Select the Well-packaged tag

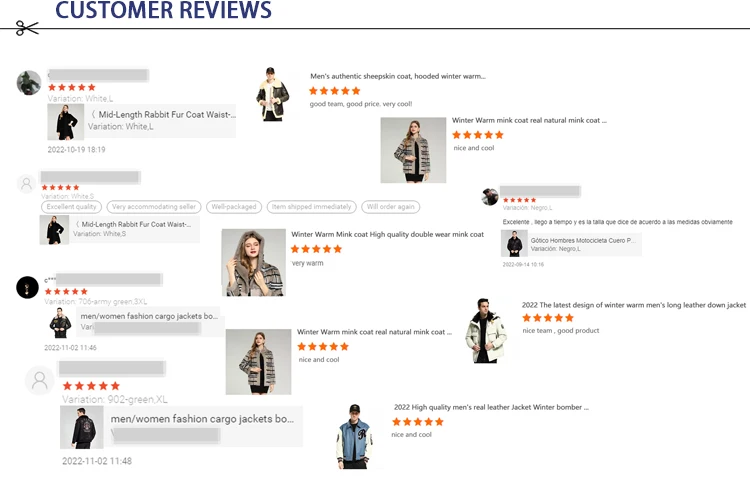click(234, 207)
